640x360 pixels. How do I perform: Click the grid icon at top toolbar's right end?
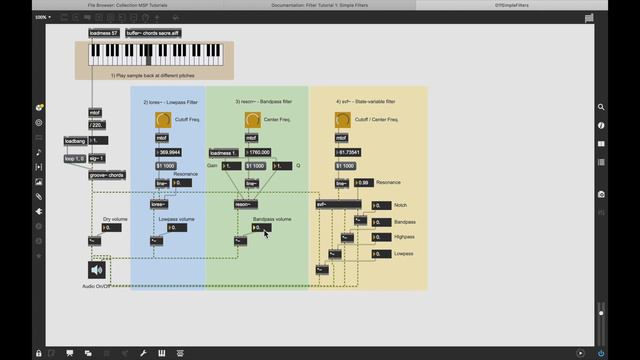pyautogui.click(x=589, y=18)
